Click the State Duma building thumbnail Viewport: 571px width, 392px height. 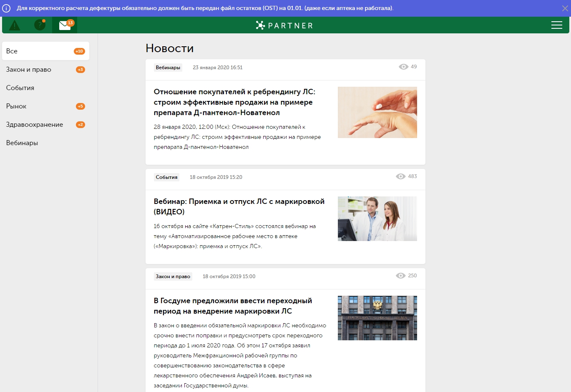[x=377, y=318]
